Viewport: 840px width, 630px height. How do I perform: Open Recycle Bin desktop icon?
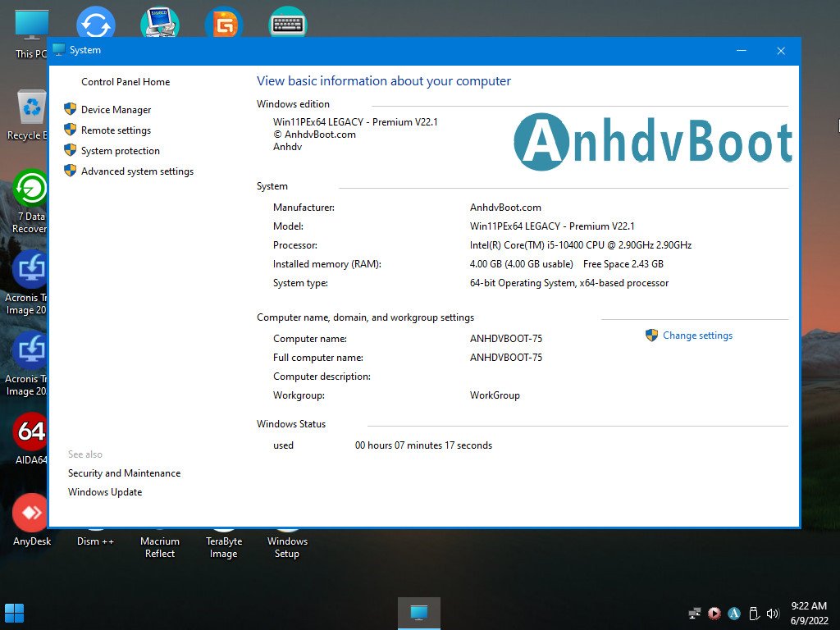coord(27,115)
